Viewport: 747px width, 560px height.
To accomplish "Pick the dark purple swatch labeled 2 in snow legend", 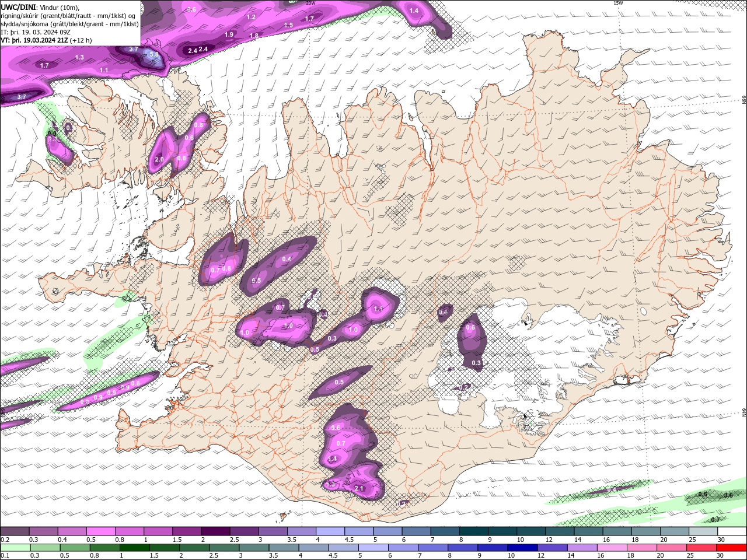I will [x=215, y=531].
